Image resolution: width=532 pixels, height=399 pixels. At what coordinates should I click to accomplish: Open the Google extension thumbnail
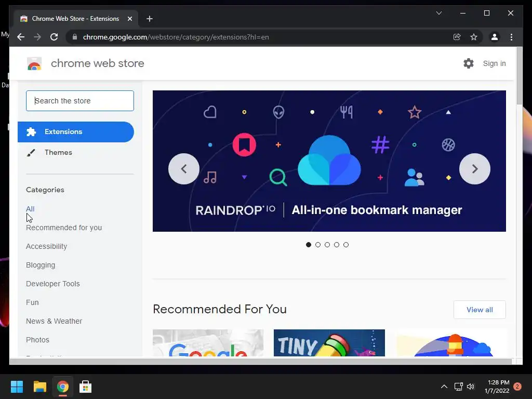tap(208, 343)
